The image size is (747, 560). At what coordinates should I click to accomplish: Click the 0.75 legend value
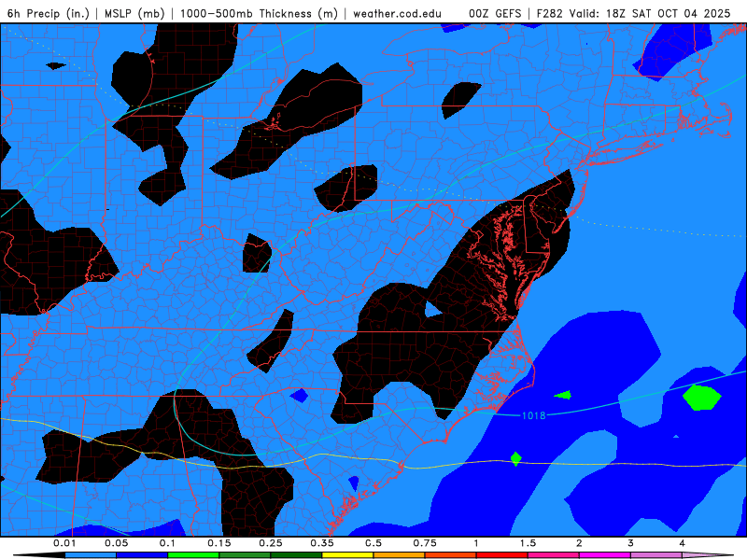pyautogui.click(x=425, y=543)
